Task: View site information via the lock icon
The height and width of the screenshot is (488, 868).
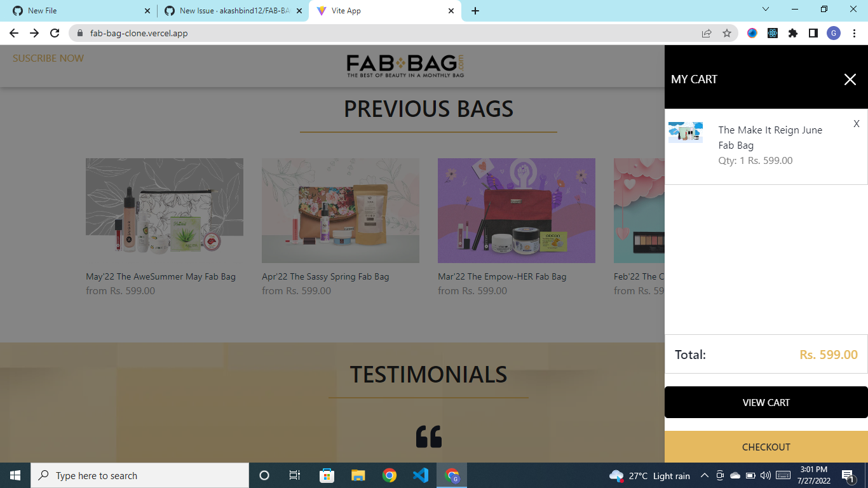Action: click(80, 33)
